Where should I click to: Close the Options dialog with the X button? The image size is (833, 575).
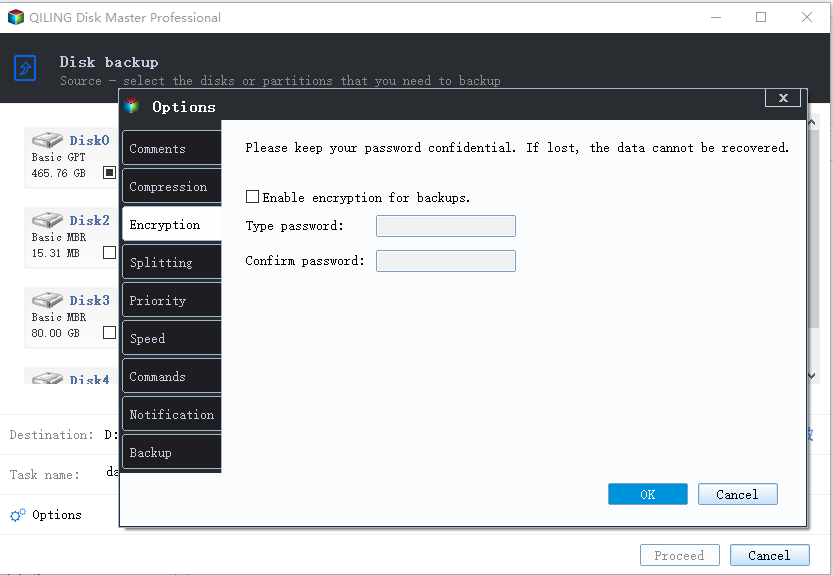pyautogui.click(x=783, y=98)
